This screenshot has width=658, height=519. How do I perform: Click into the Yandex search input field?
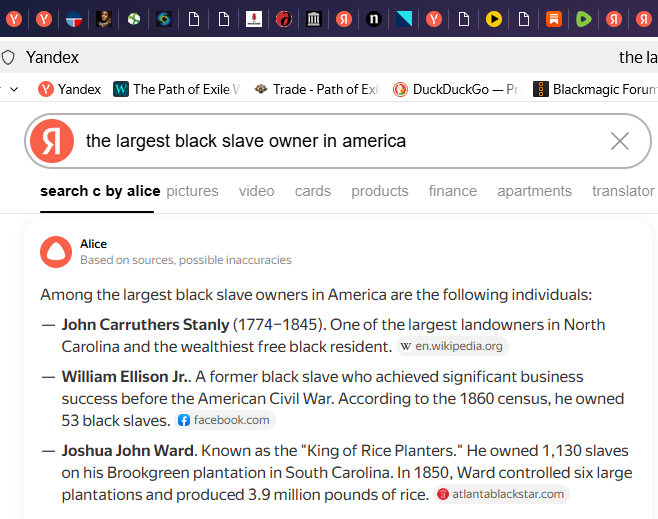[340, 141]
